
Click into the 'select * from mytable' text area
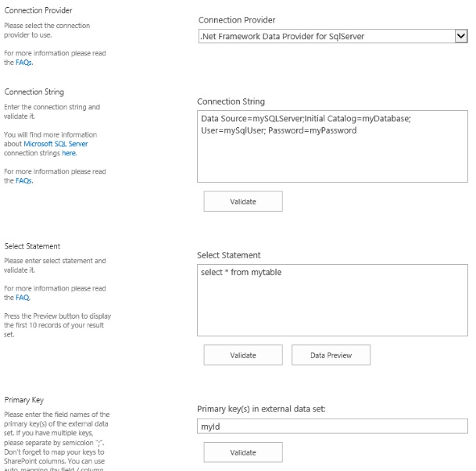coord(332,301)
